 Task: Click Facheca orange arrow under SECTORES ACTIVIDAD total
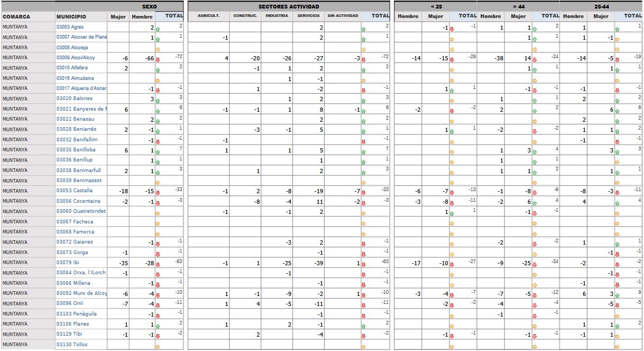click(363, 224)
